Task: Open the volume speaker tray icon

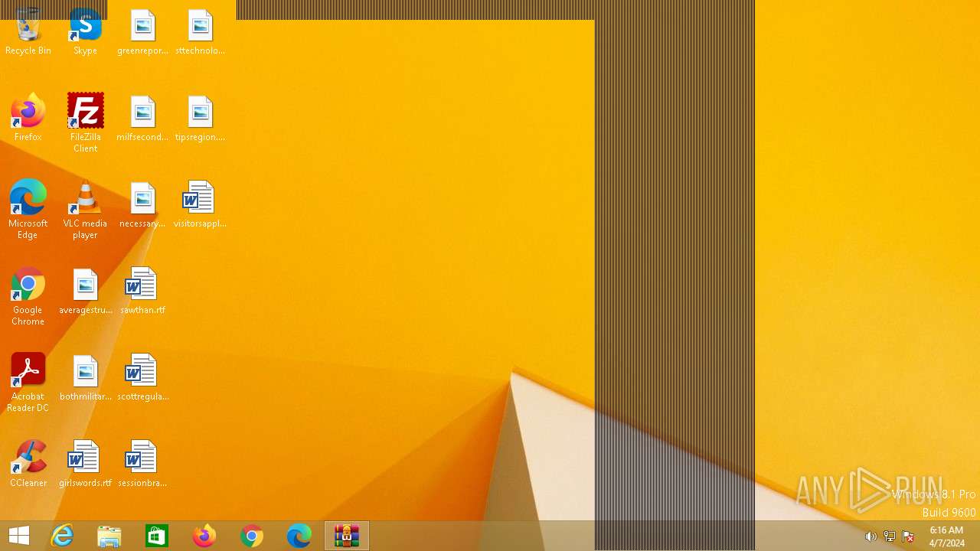Action: [x=871, y=536]
